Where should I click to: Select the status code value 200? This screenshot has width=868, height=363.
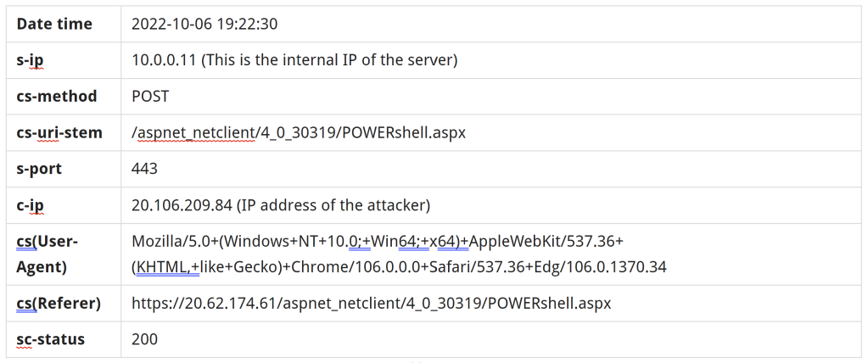click(x=144, y=339)
